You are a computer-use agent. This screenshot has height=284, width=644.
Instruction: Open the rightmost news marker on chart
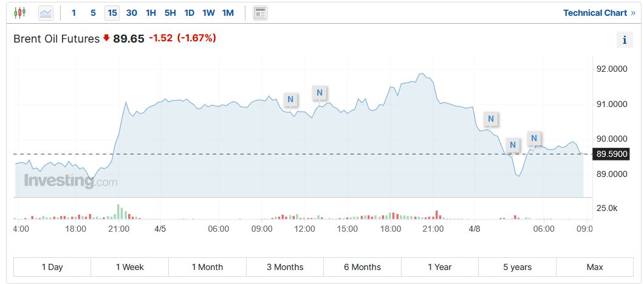(533, 138)
